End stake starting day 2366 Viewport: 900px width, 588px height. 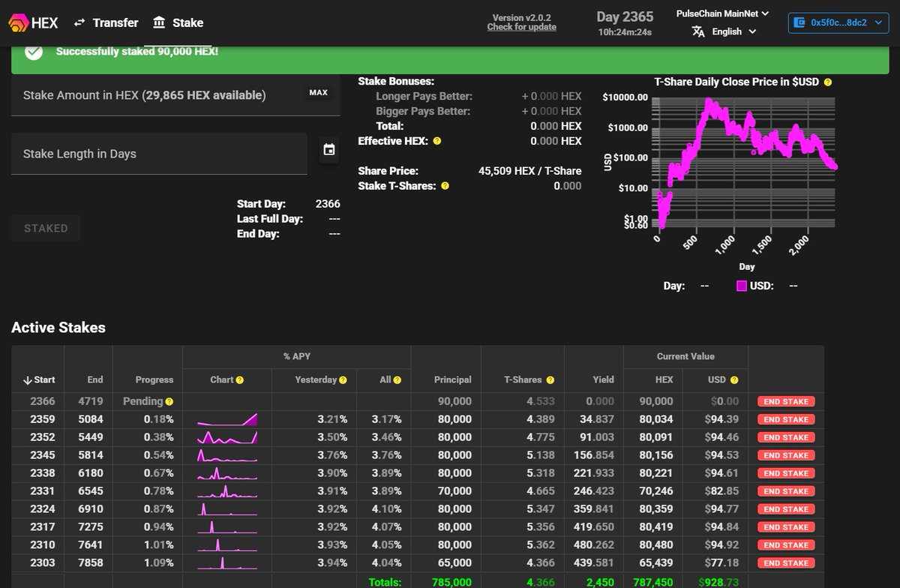point(786,402)
